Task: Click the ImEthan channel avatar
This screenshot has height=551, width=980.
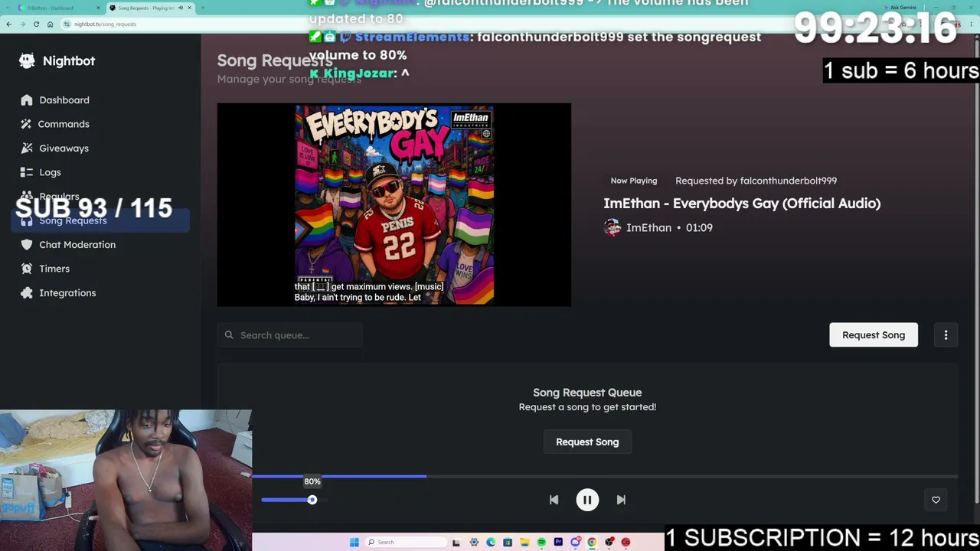Action: [612, 228]
